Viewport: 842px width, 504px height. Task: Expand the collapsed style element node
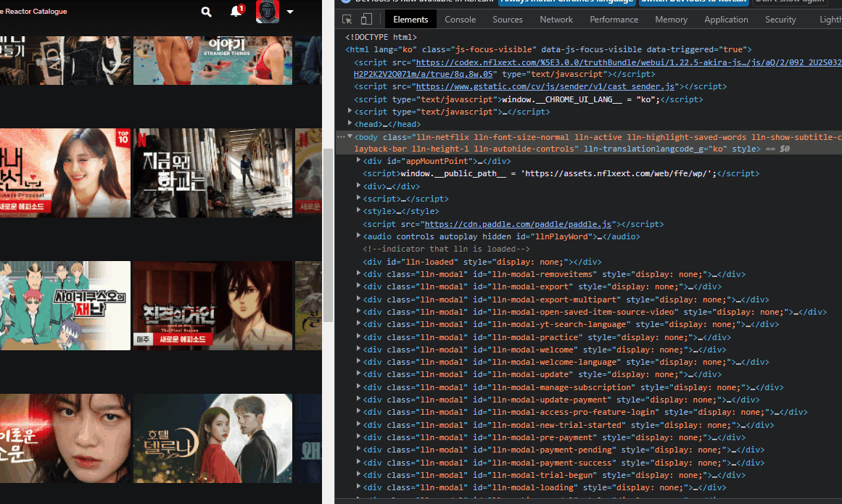pyautogui.click(x=358, y=210)
